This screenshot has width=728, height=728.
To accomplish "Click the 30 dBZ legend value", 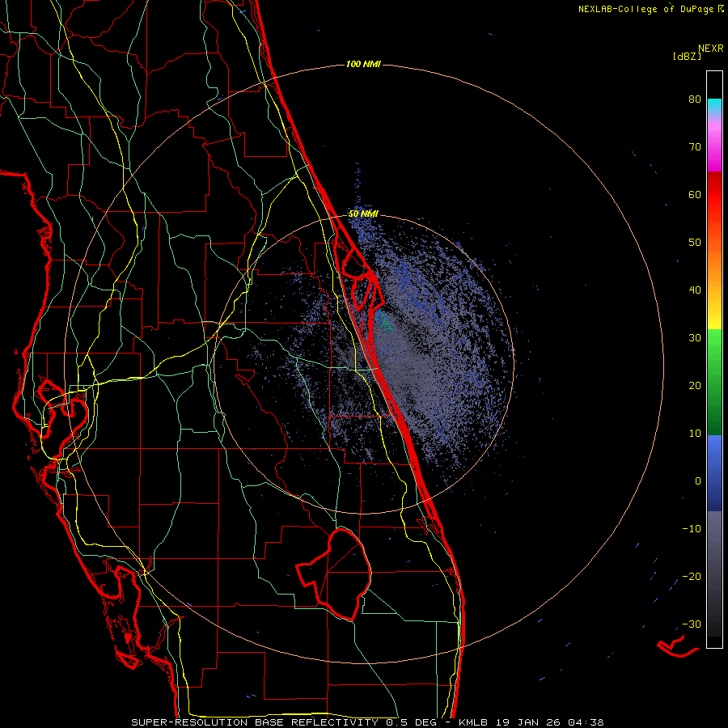I will click(x=695, y=338).
